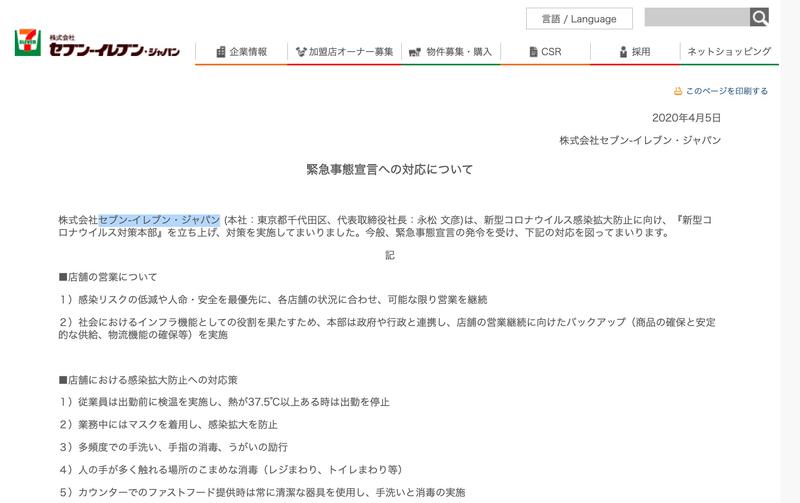The height and width of the screenshot is (503, 800).
Task: Open the 加盟店オーナー募集 menu item
Action: pyautogui.click(x=345, y=52)
